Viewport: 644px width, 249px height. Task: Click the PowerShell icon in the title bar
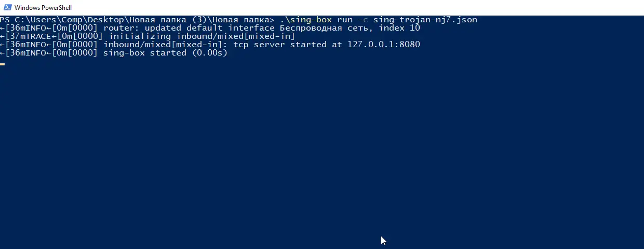click(7, 7)
